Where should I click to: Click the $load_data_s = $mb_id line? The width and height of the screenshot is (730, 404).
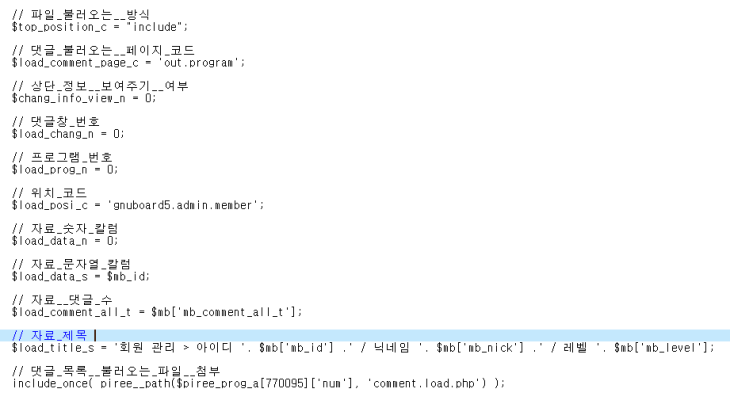coord(81,276)
